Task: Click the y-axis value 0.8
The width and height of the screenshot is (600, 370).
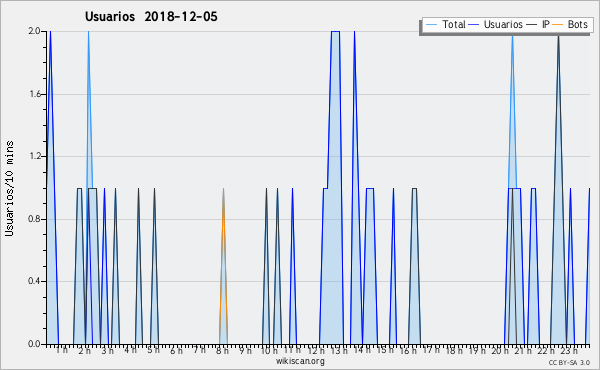Action: (34, 219)
